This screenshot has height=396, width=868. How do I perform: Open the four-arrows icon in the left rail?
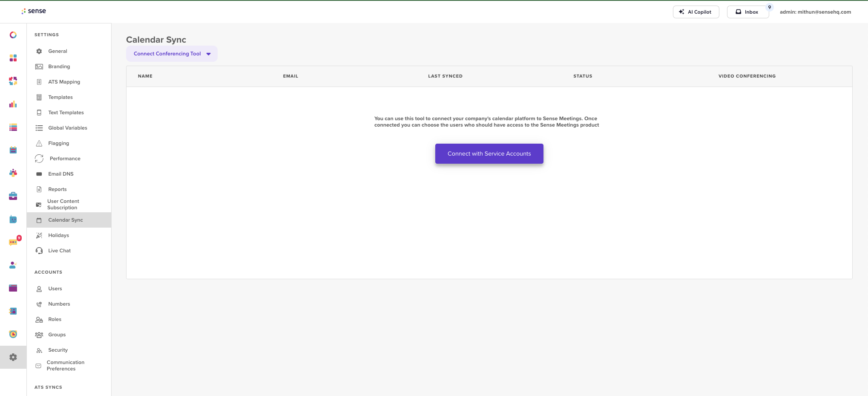coord(13,81)
